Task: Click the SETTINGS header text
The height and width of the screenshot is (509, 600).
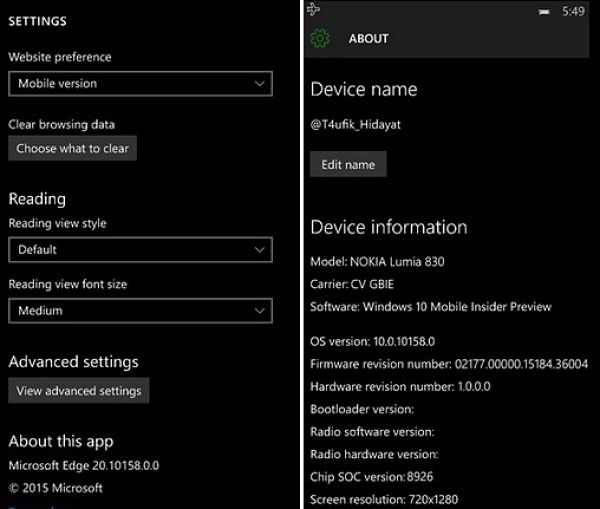Action: pyautogui.click(x=38, y=21)
